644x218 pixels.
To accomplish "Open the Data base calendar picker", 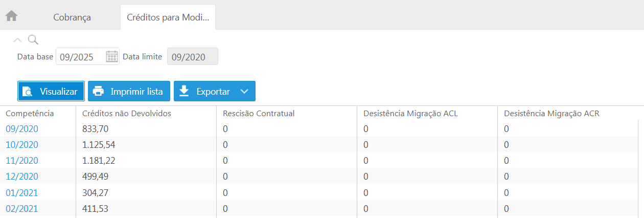I will coord(111,57).
